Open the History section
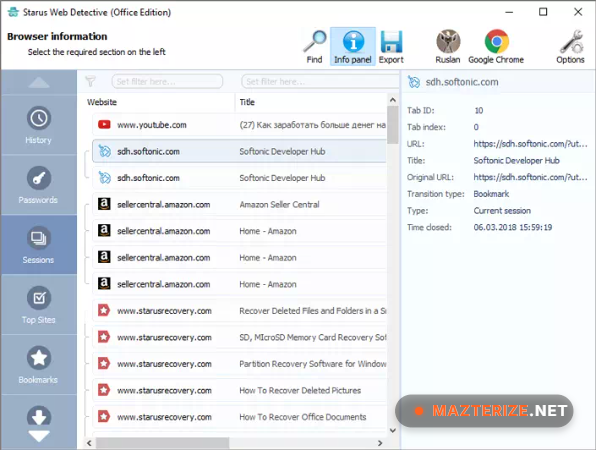The image size is (596, 450). [38, 125]
